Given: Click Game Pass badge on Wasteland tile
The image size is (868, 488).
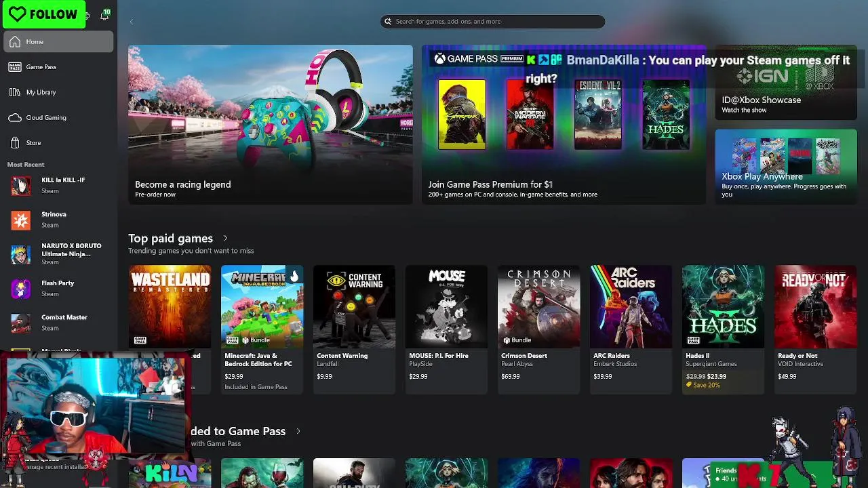Looking at the screenshot, I should click(140, 340).
